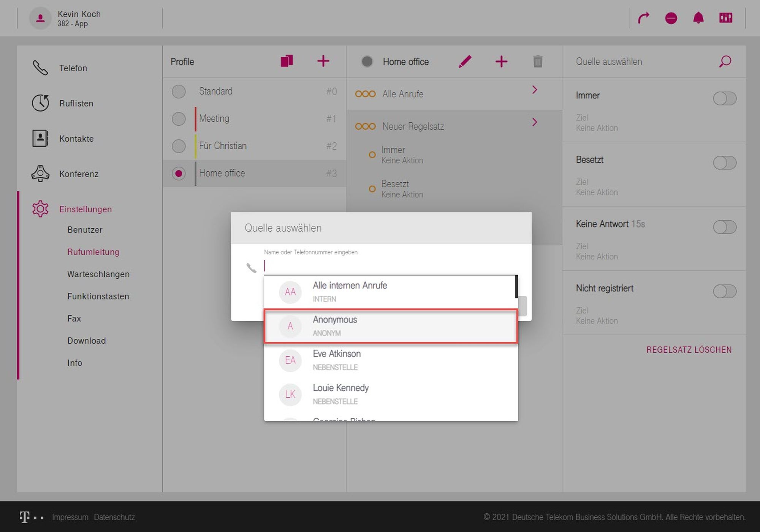Viewport: 760px width, 532px height.
Task: Expand the Neuer Regelsatz chevron
Action: pyautogui.click(x=534, y=122)
